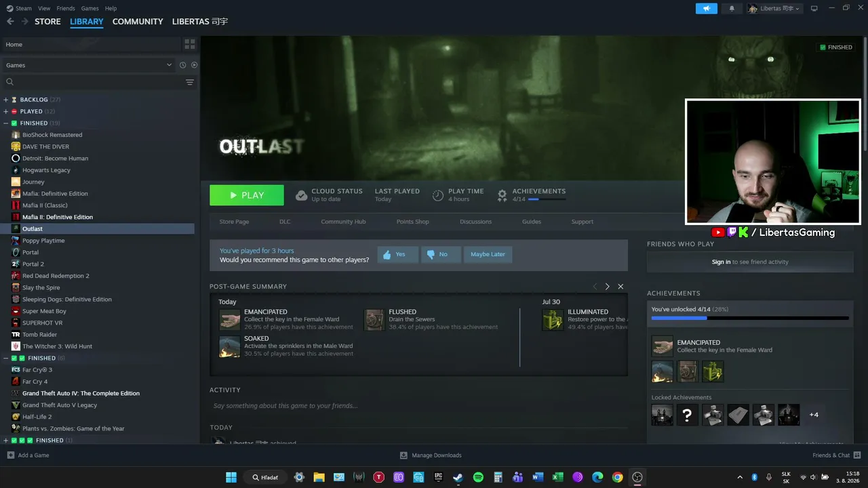Open the advanced filter settings icon
The height and width of the screenshot is (488, 868).
coord(190,82)
